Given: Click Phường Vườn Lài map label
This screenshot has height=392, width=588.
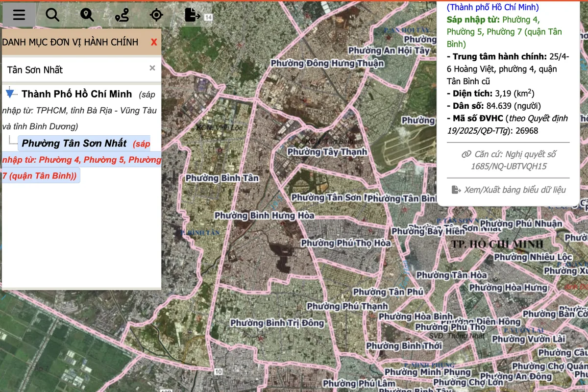Looking at the screenshot, I should (x=529, y=339).
